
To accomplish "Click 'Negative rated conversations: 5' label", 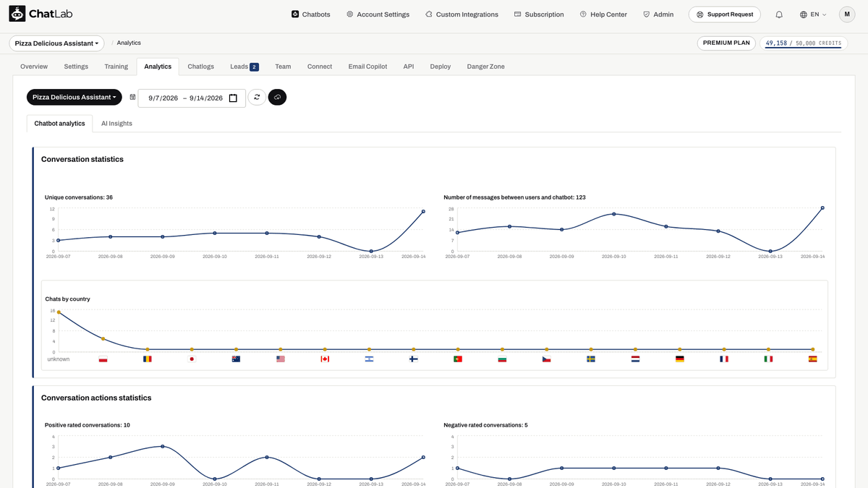I will click(x=485, y=425).
